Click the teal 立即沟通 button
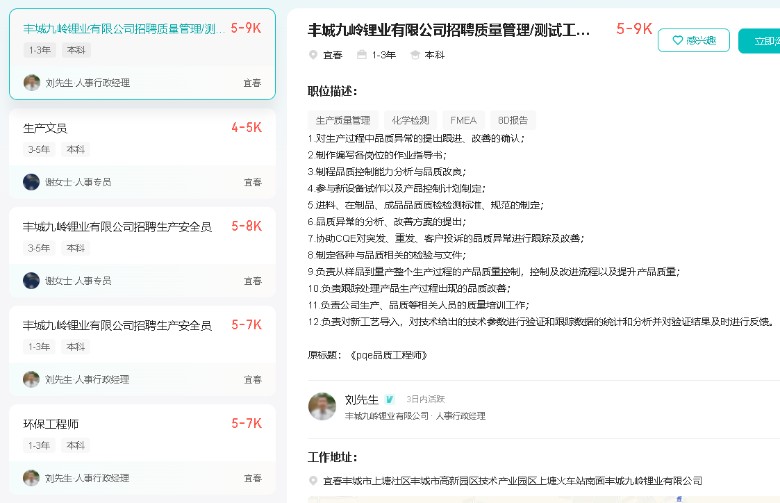 [x=760, y=40]
